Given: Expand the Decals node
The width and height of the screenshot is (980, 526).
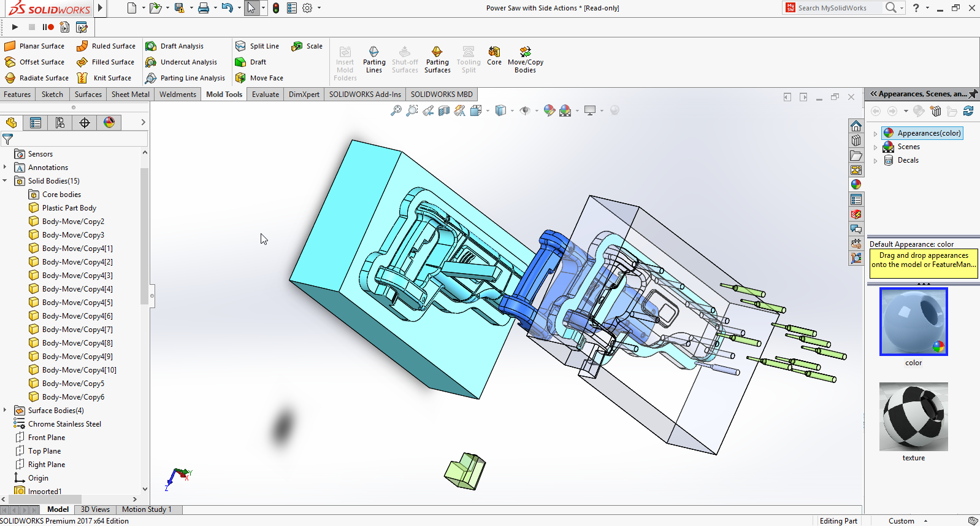Looking at the screenshot, I should click(x=875, y=160).
